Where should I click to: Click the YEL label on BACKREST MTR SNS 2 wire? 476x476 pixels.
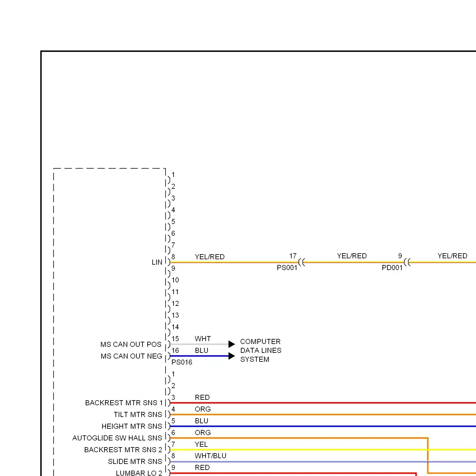(201, 444)
